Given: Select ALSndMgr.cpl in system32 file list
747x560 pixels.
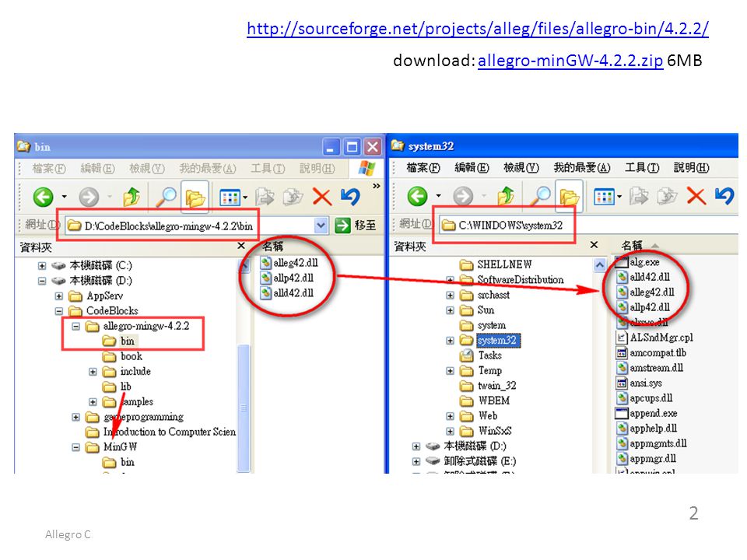Looking at the screenshot, I should tap(655, 338).
